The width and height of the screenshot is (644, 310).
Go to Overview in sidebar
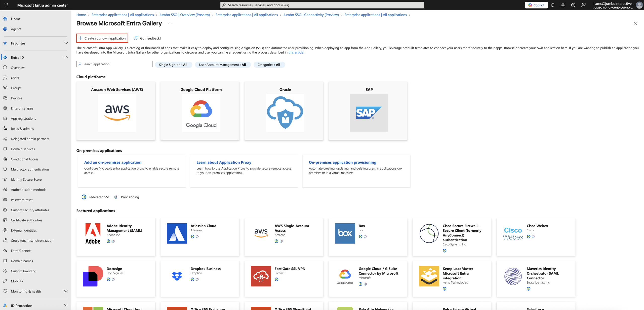click(x=18, y=67)
